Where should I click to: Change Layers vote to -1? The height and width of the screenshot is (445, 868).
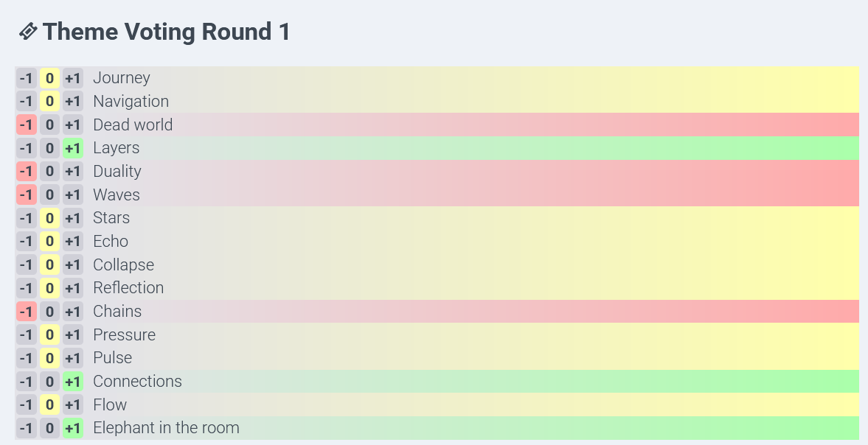26,148
